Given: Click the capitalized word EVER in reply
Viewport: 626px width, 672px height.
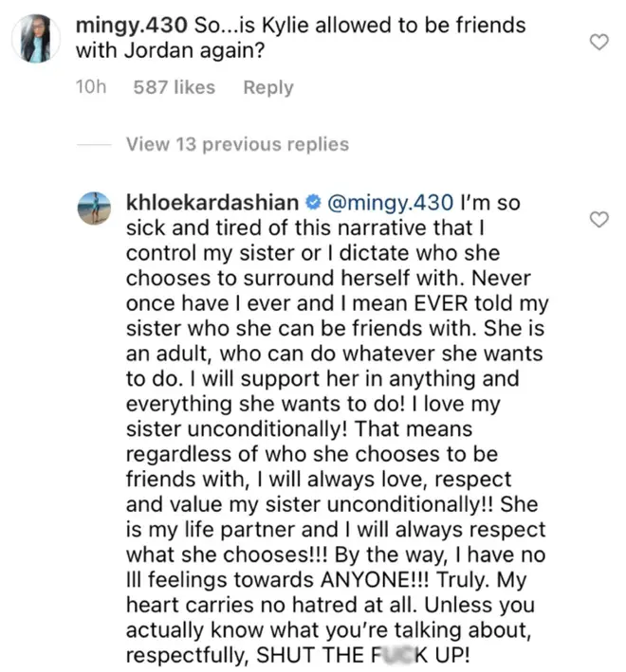Looking at the screenshot, I should (x=441, y=303).
